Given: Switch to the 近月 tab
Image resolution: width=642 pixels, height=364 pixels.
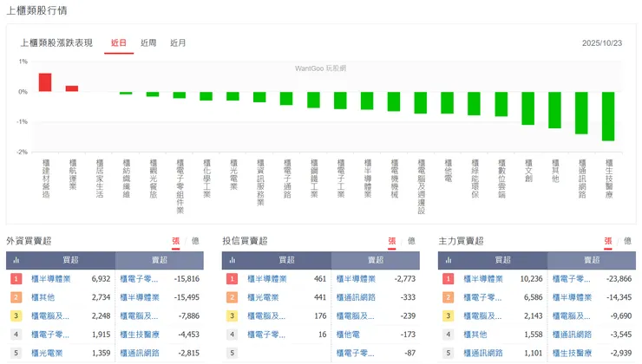Looking at the screenshot, I should point(178,43).
